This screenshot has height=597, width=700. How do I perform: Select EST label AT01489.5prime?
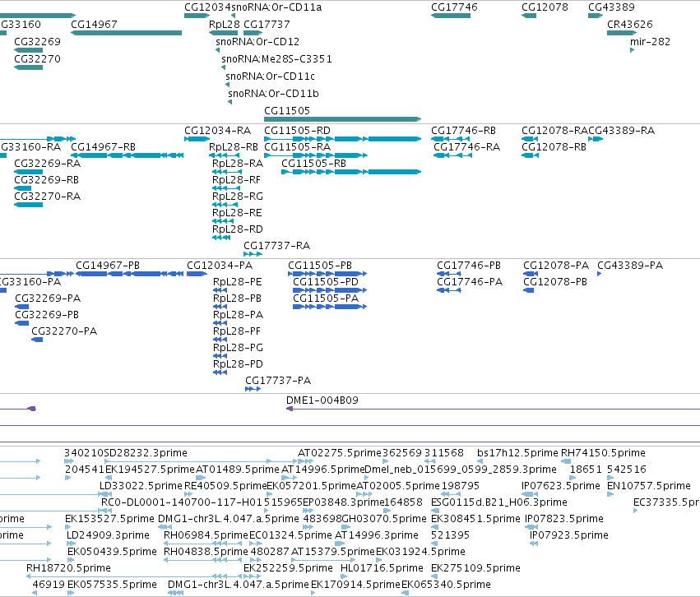[x=238, y=470]
